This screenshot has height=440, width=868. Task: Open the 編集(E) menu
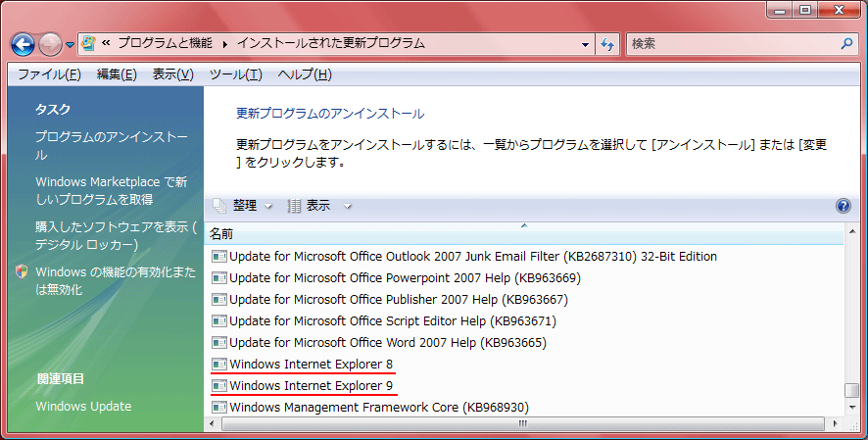tap(117, 74)
